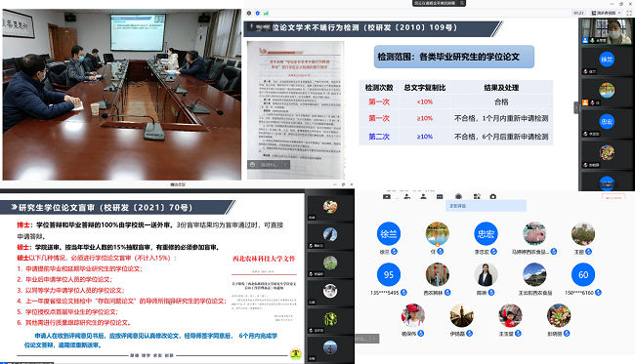635x364 pixels.
Task: Click the blue security shield icon
Action: pyautogui.click(x=258, y=13)
